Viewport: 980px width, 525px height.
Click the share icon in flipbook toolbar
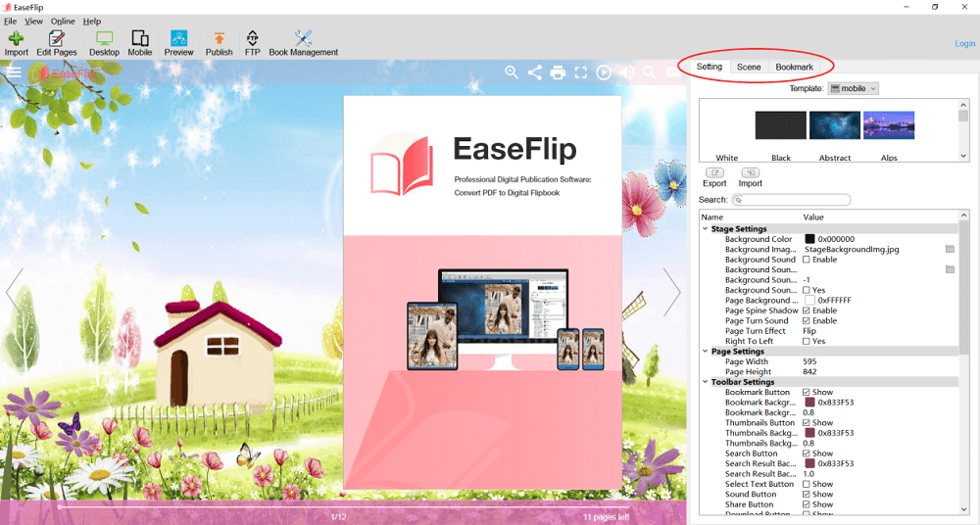[x=535, y=72]
